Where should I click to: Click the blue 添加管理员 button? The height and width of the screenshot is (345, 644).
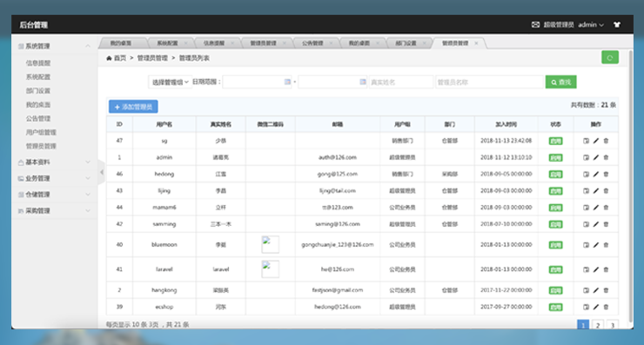pyautogui.click(x=133, y=107)
